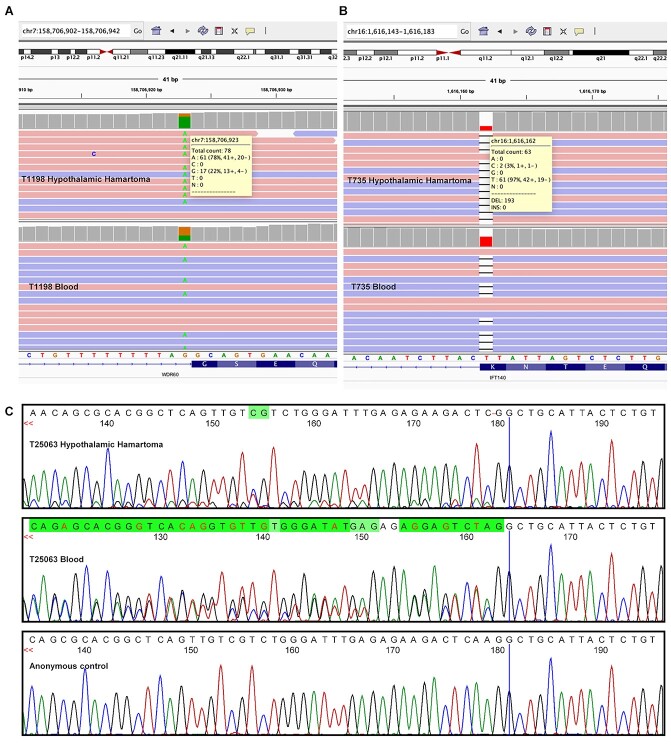Click the WDR60 gene label
Viewport: 671px width, 750px height.
click(170, 375)
